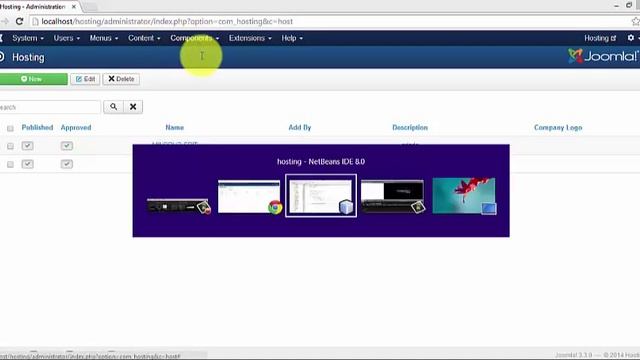Open the Menus dropdown

pyautogui.click(x=104, y=38)
